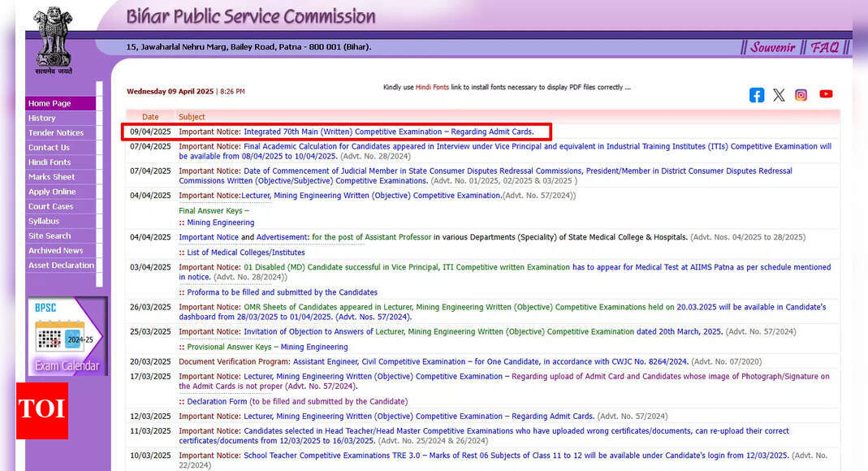Image resolution: width=868 pixels, height=471 pixels.
Task: Click the Bihar Public Service Commission title
Action: point(251,16)
